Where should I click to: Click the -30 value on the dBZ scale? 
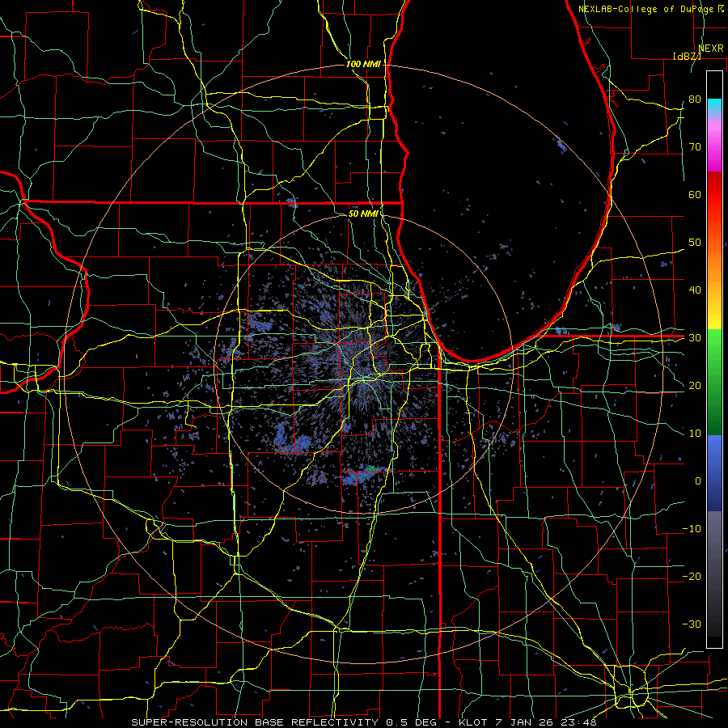click(692, 624)
